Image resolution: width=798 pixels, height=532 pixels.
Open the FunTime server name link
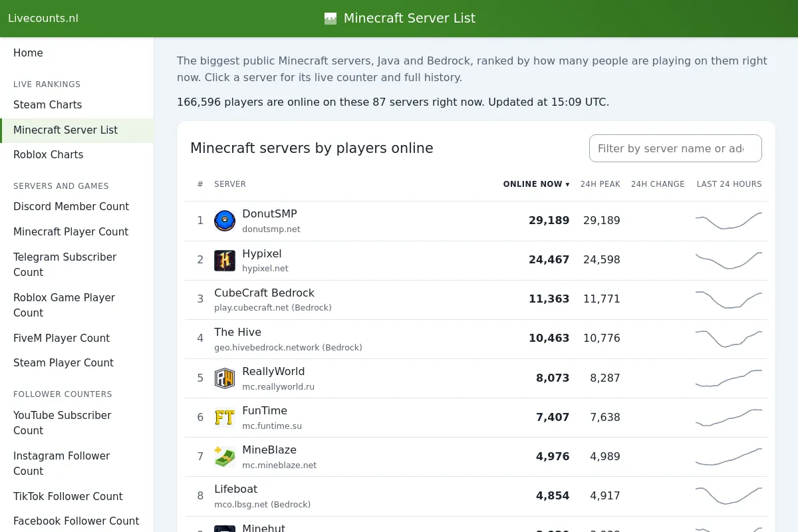tap(265, 410)
